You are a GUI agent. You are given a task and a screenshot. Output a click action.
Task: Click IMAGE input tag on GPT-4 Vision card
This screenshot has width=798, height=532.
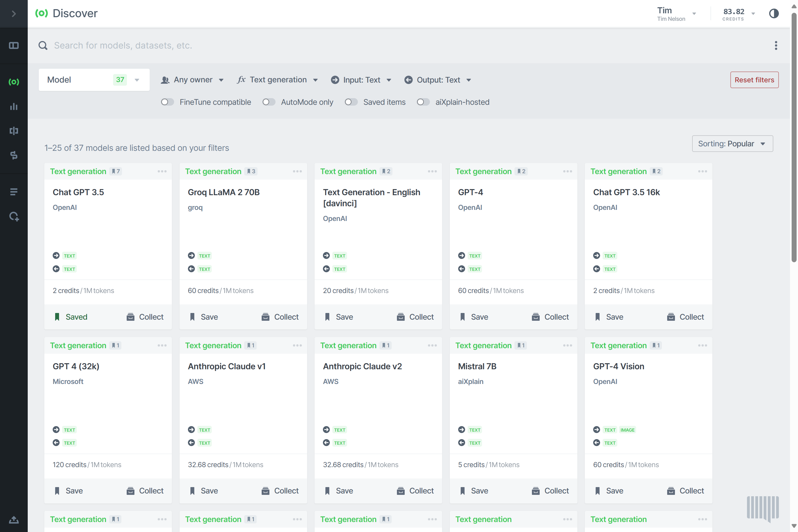point(627,430)
